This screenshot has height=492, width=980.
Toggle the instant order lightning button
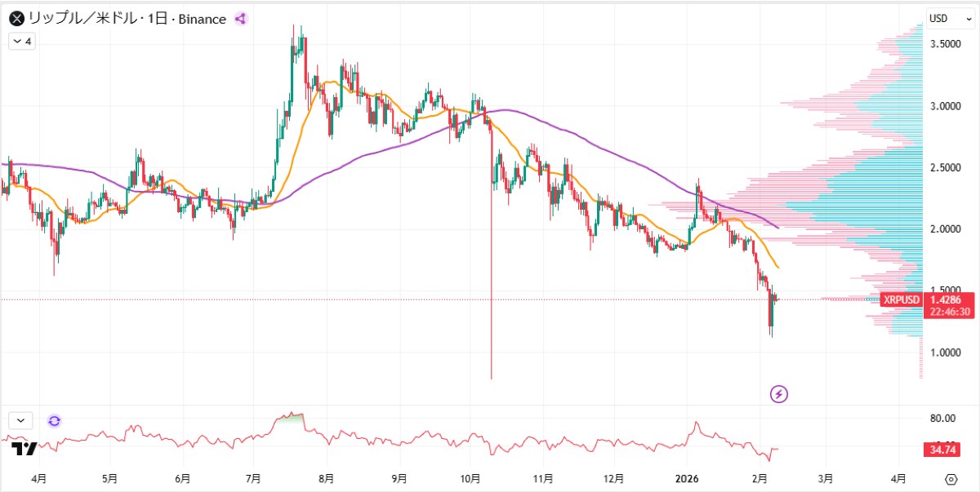tap(779, 394)
